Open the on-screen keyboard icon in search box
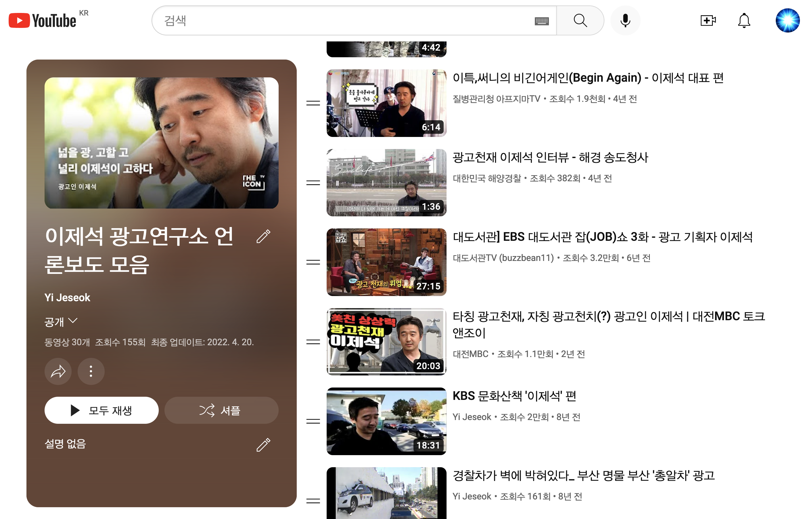This screenshot has height=519, width=812. coord(542,21)
